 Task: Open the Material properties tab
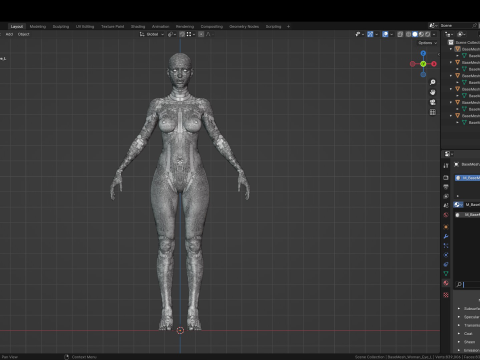pos(446,283)
